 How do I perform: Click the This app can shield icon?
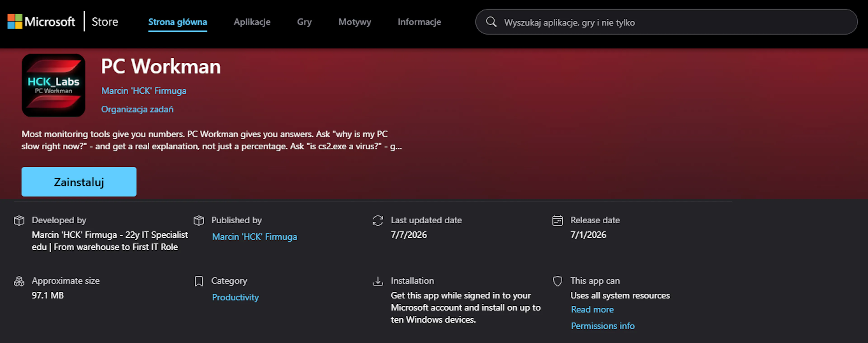click(x=557, y=281)
